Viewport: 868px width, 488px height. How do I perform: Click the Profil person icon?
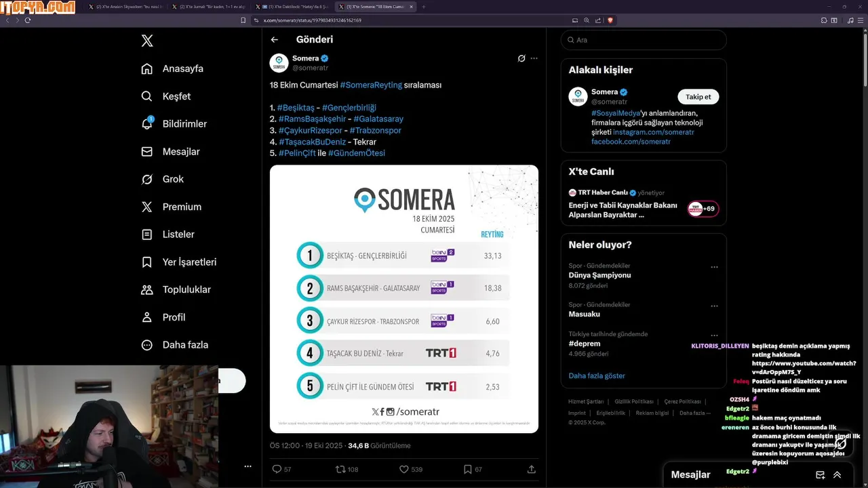coord(146,317)
